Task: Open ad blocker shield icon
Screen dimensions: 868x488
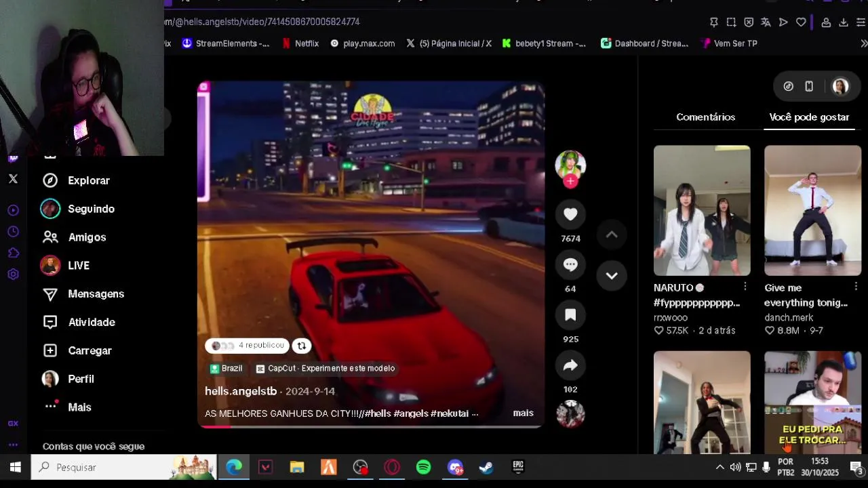Action: coord(749,22)
